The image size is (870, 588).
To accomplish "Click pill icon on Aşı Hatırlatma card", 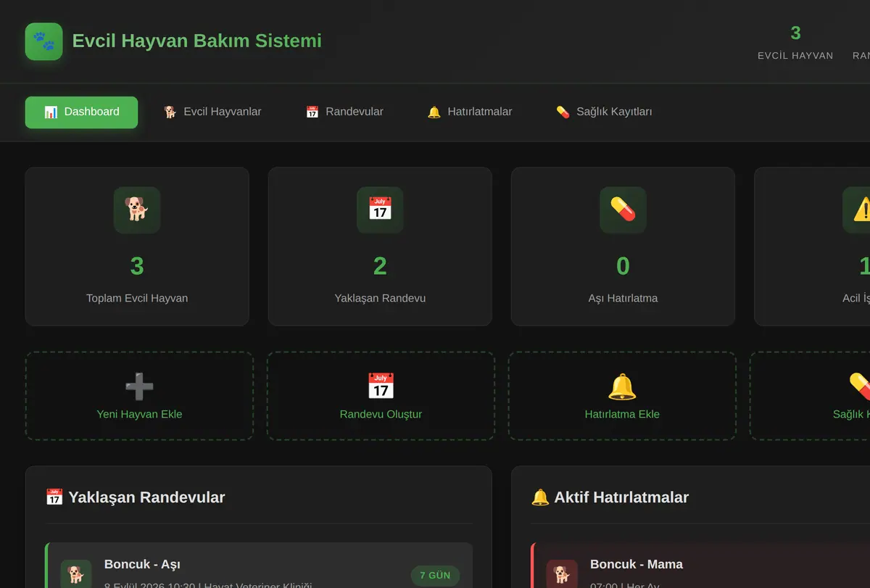I will coord(623,210).
